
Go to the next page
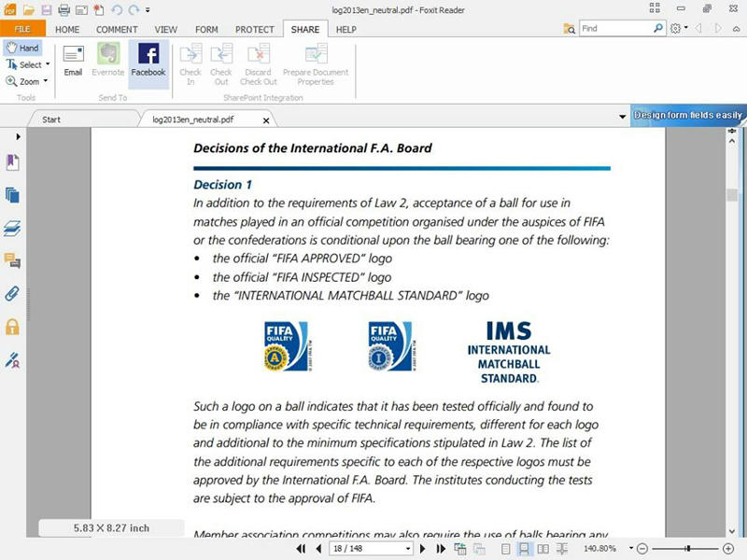click(x=423, y=549)
